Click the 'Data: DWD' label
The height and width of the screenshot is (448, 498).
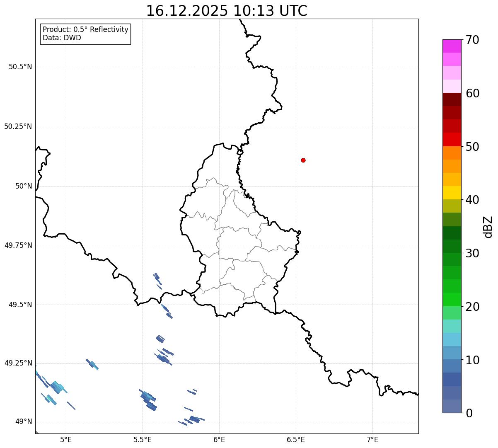pos(62,38)
